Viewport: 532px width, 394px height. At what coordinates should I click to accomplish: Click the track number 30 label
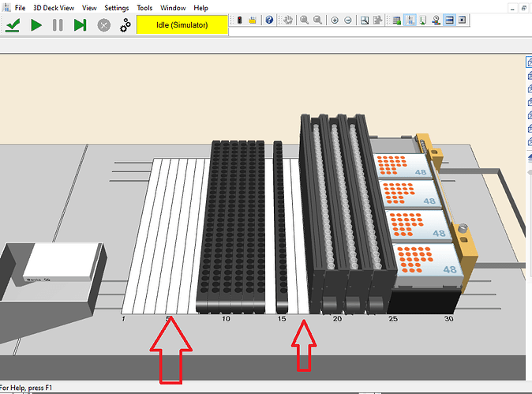[x=448, y=319]
